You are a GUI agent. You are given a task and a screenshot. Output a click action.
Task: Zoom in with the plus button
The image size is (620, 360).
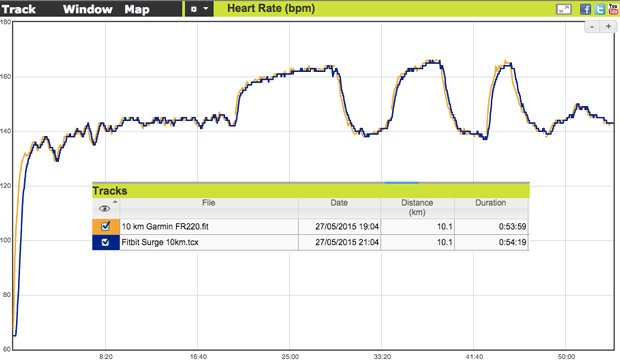tap(608, 27)
